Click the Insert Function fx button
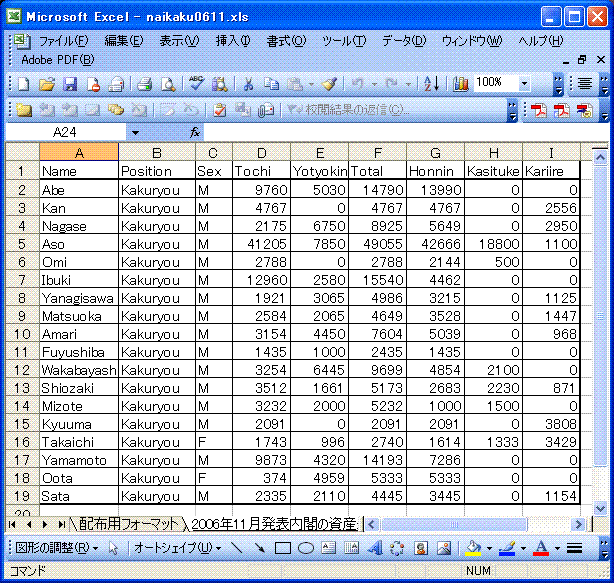This screenshot has height=583, width=614. [x=195, y=132]
